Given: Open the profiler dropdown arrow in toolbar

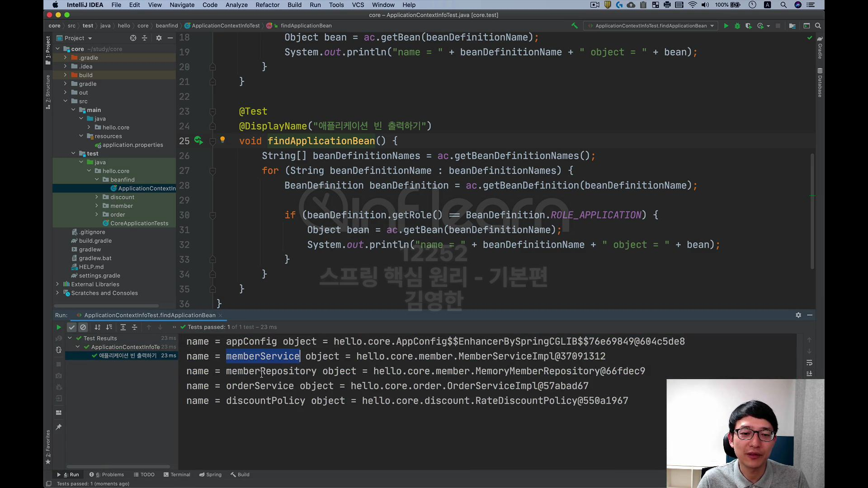Looking at the screenshot, I should (x=768, y=26).
